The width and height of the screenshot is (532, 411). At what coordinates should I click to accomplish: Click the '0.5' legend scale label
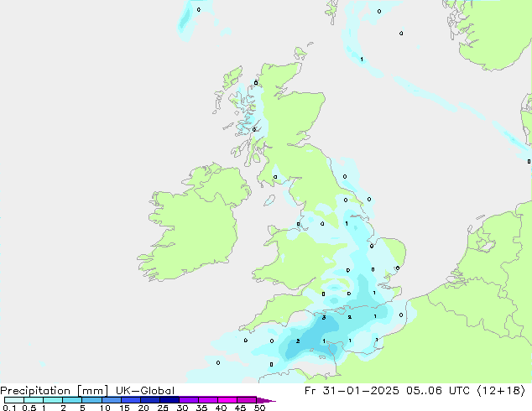coord(29,408)
